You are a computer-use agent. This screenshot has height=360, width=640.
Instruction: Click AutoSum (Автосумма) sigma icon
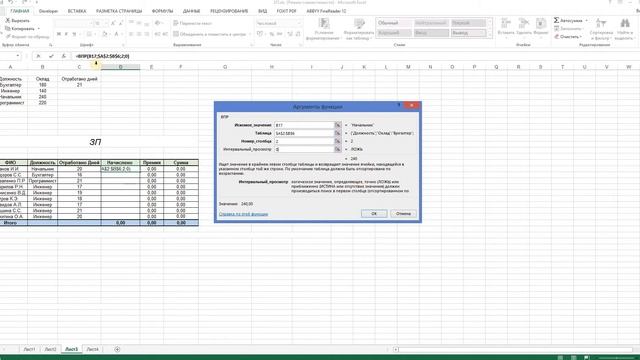[556, 20]
